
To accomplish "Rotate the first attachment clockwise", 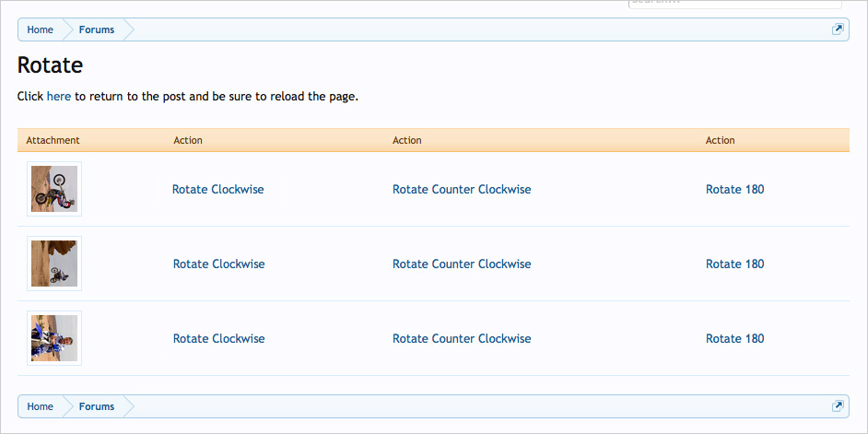I will [217, 189].
